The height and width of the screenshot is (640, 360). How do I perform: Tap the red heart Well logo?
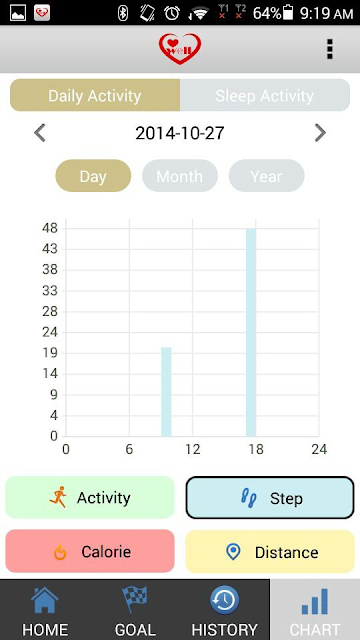click(180, 49)
